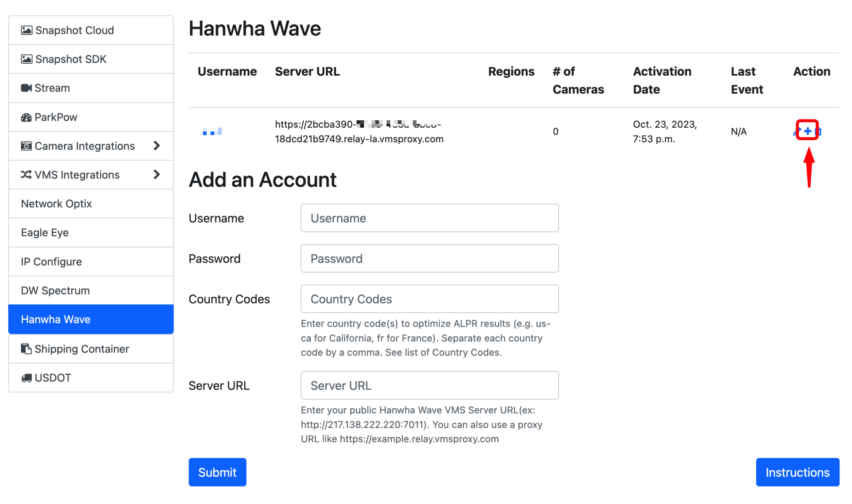Select the Eagle Eye integration
Image resolution: width=852 pixels, height=504 pixels.
point(91,232)
